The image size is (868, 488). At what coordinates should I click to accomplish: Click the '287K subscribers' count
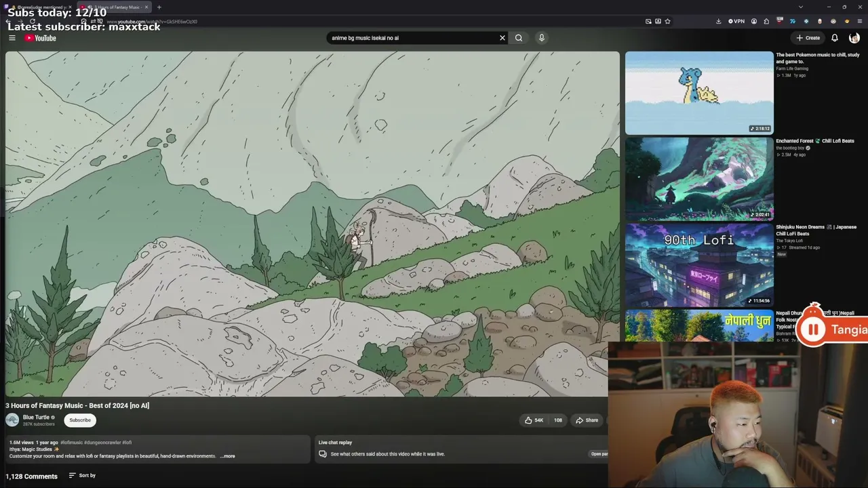[39, 424]
